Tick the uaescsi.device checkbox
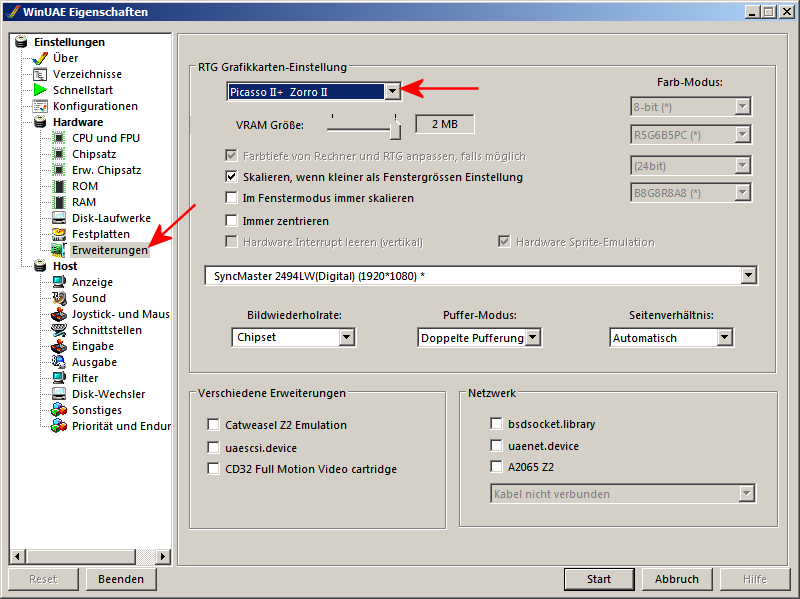This screenshot has width=800, height=599. (x=213, y=447)
